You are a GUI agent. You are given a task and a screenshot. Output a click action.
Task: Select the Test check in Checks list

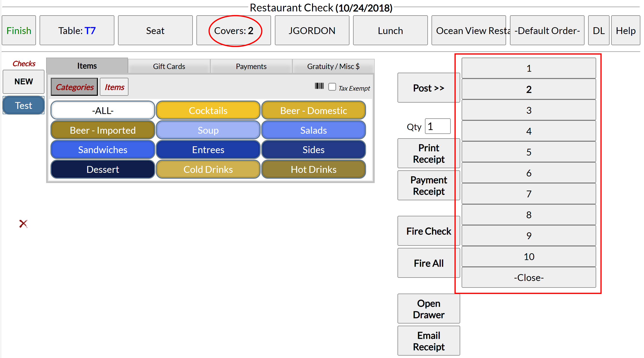tap(24, 105)
